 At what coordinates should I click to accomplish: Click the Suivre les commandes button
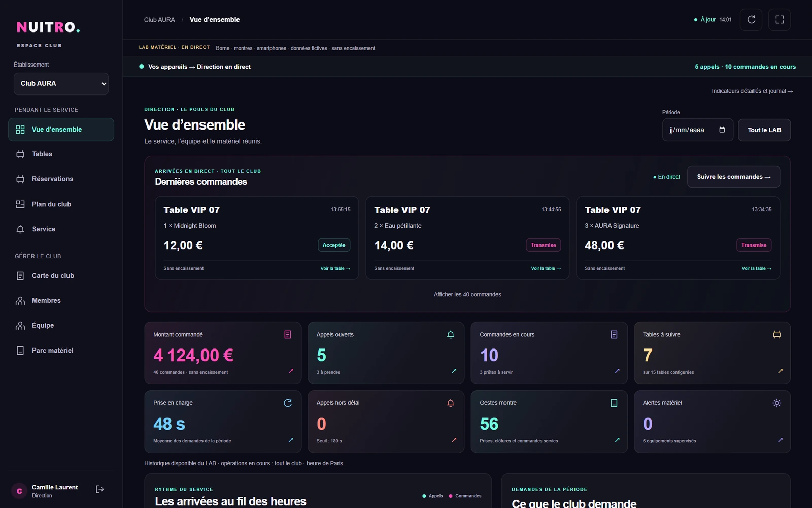click(733, 177)
